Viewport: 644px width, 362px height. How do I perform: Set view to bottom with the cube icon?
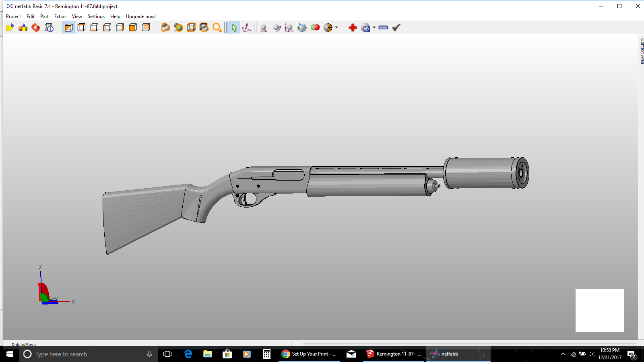pyautogui.click(x=94, y=27)
